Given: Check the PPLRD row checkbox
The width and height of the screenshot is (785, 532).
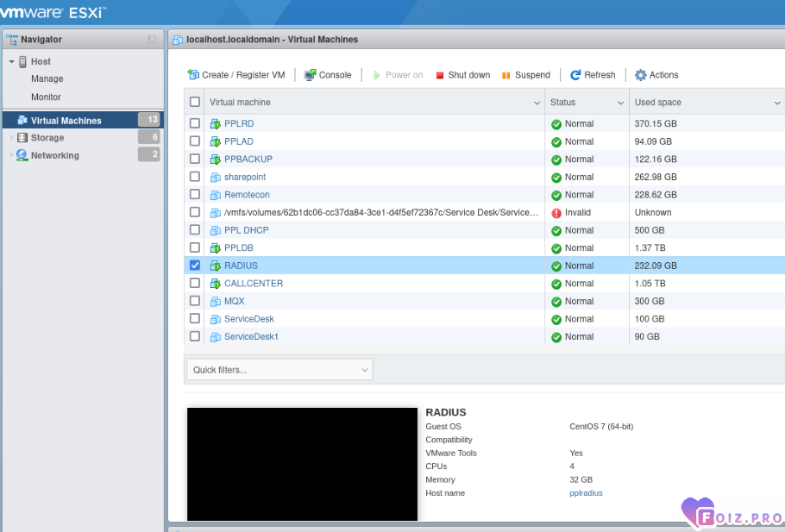Looking at the screenshot, I should [x=195, y=123].
